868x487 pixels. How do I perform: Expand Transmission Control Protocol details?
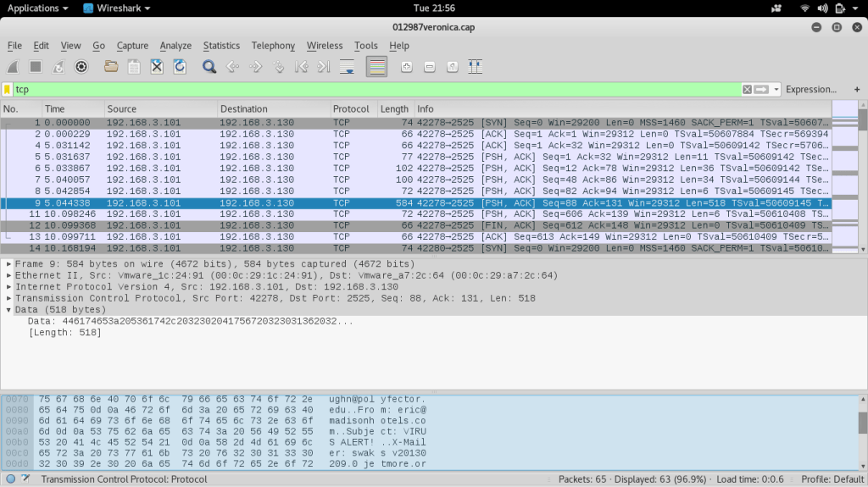[8, 299]
